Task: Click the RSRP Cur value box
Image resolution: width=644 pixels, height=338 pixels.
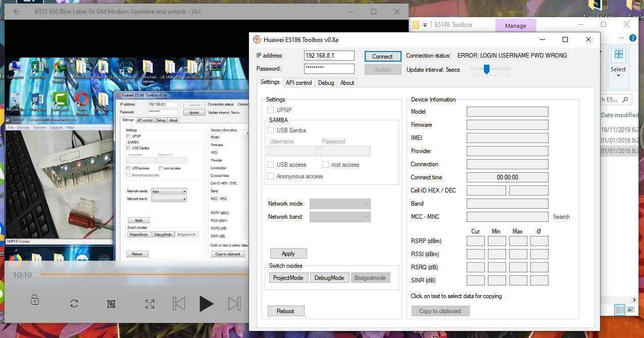Action: [x=475, y=241]
